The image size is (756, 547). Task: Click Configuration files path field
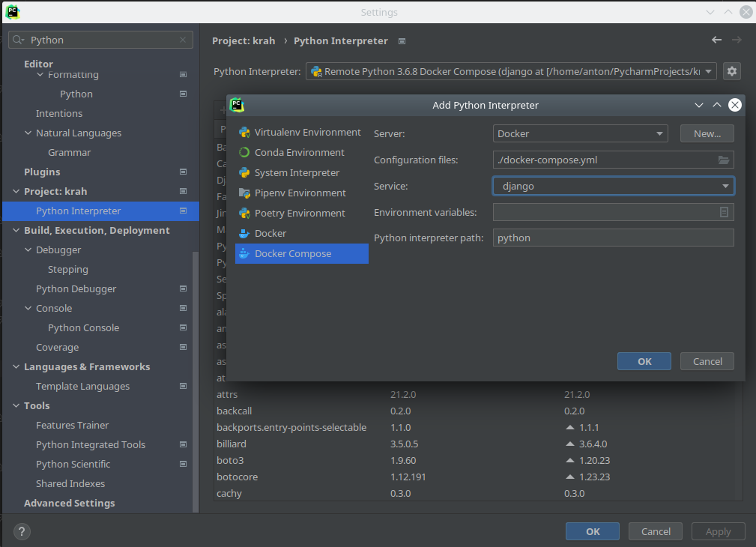(614, 160)
